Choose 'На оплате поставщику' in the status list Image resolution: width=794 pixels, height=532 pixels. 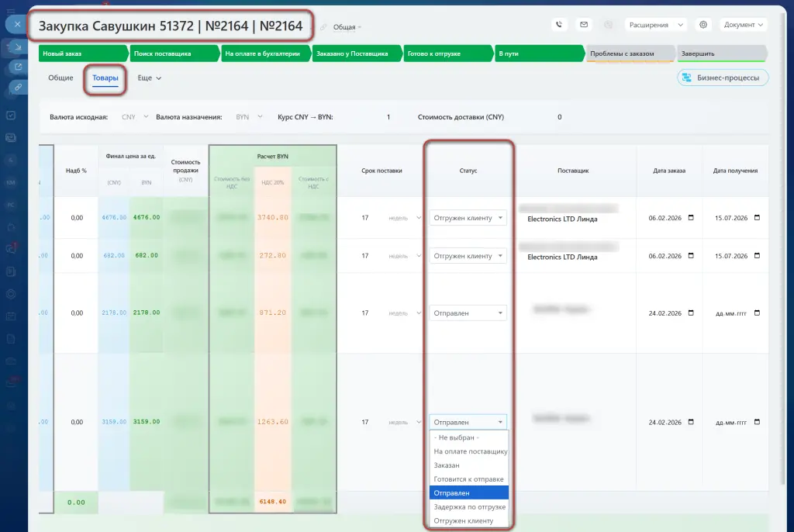(x=469, y=451)
